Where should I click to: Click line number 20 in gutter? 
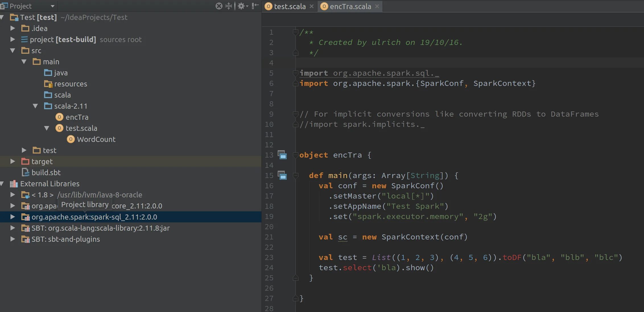pos(269,227)
